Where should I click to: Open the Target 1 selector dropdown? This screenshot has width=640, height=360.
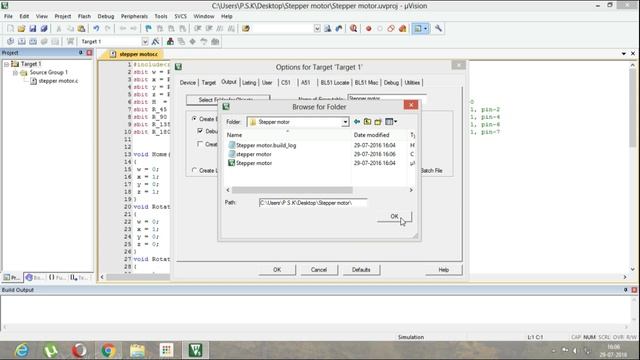point(145,42)
